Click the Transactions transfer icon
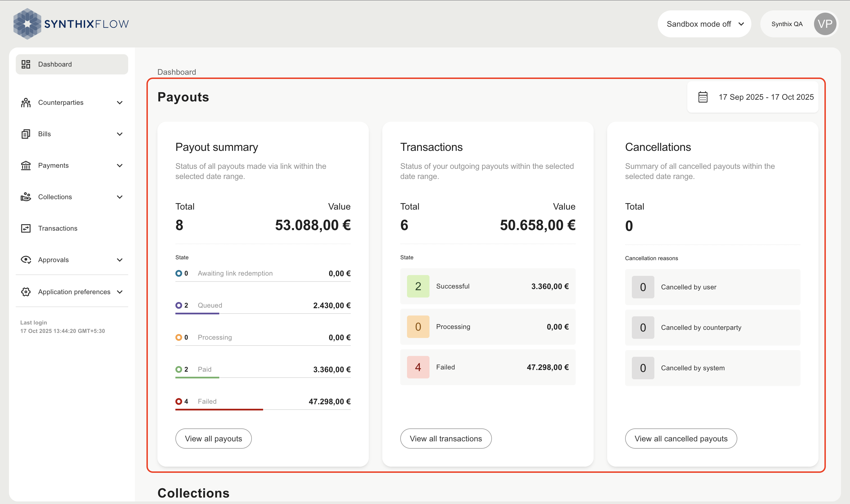850x504 pixels. click(x=26, y=228)
